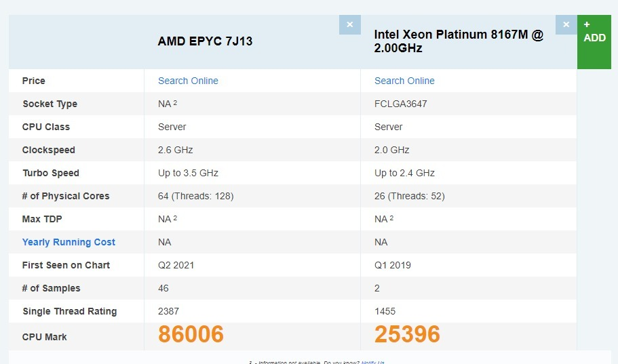Click the '64 (Threads: 128)' cores value

196,196
